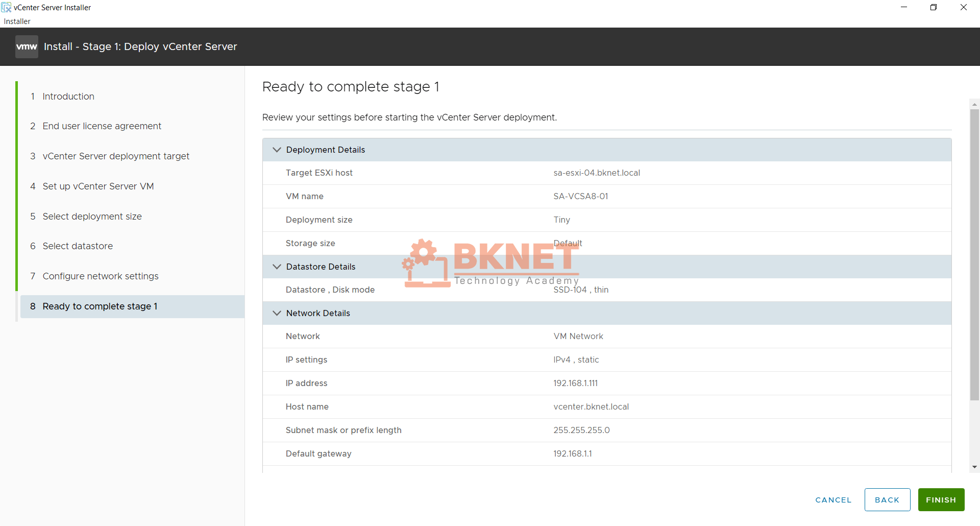Image resolution: width=980 pixels, height=526 pixels.
Task: Select the Select deployment size step
Action: coord(92,216)
